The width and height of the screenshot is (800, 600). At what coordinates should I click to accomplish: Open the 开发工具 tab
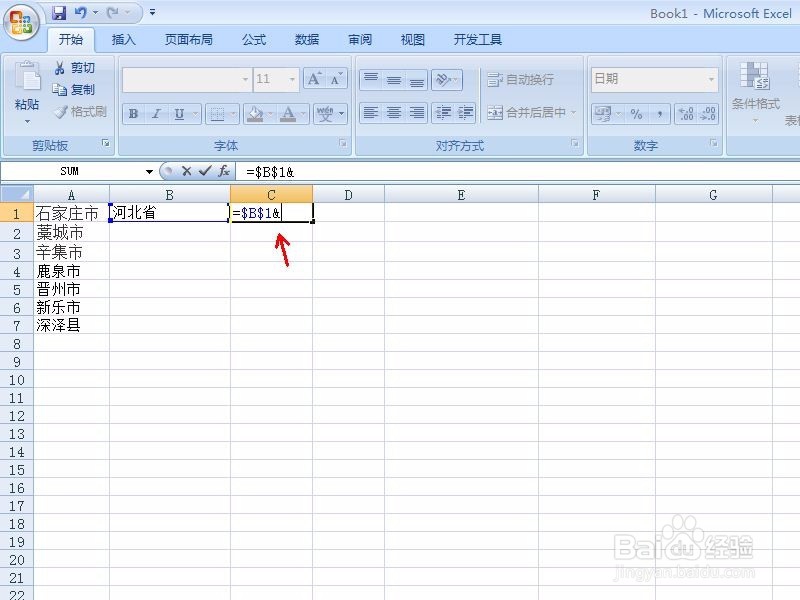(x=478, y=39)
